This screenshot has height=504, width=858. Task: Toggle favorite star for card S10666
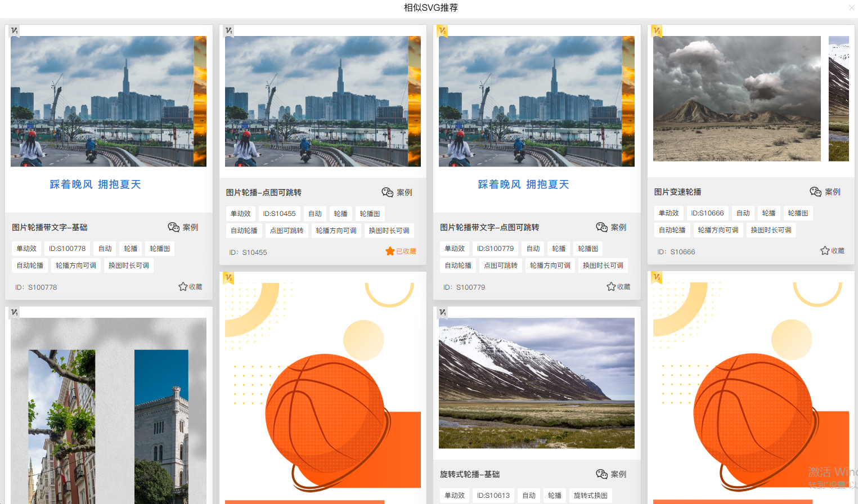pos(832,251)
